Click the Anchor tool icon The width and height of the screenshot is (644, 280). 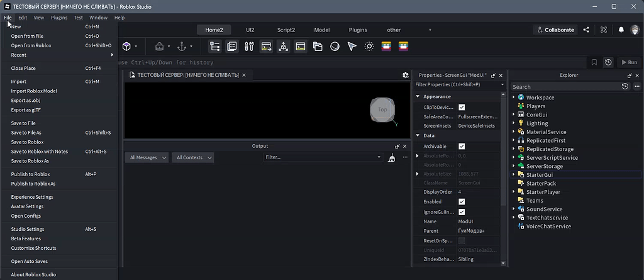(x=182, y=47)
